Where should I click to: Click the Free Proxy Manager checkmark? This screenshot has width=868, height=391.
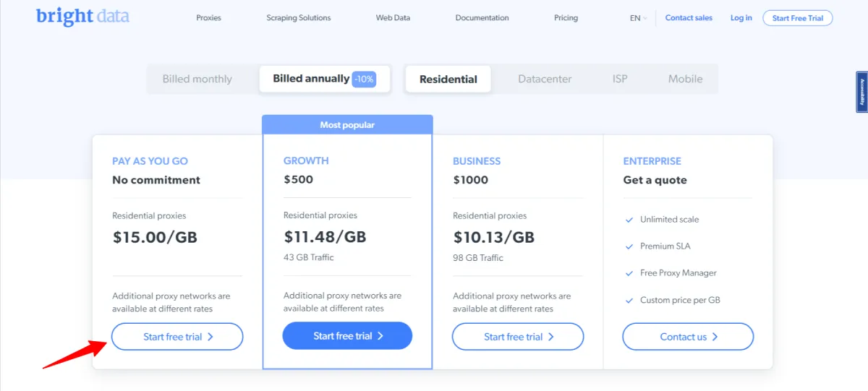tap(629, 273)
